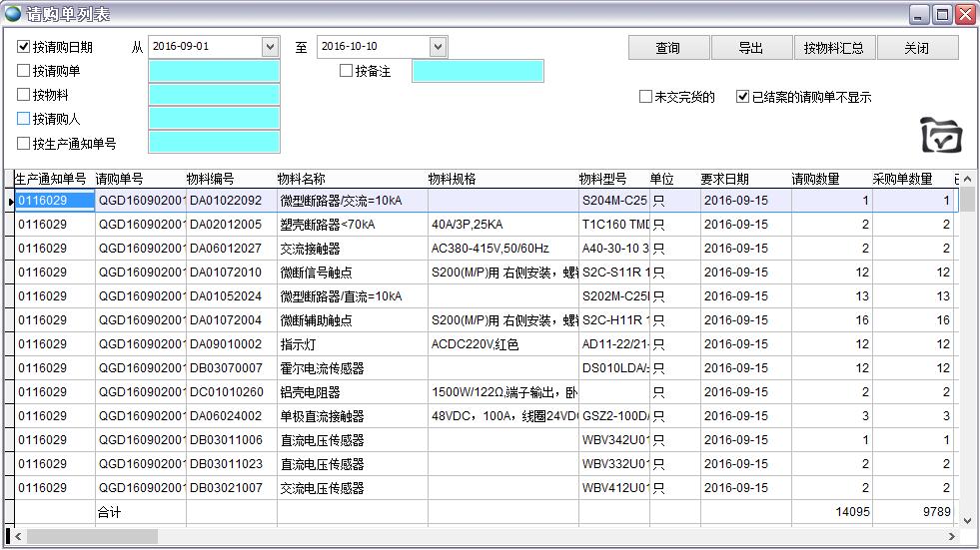
Task: Enable the 未交完货的 checkbox
Action: [645, 97]
